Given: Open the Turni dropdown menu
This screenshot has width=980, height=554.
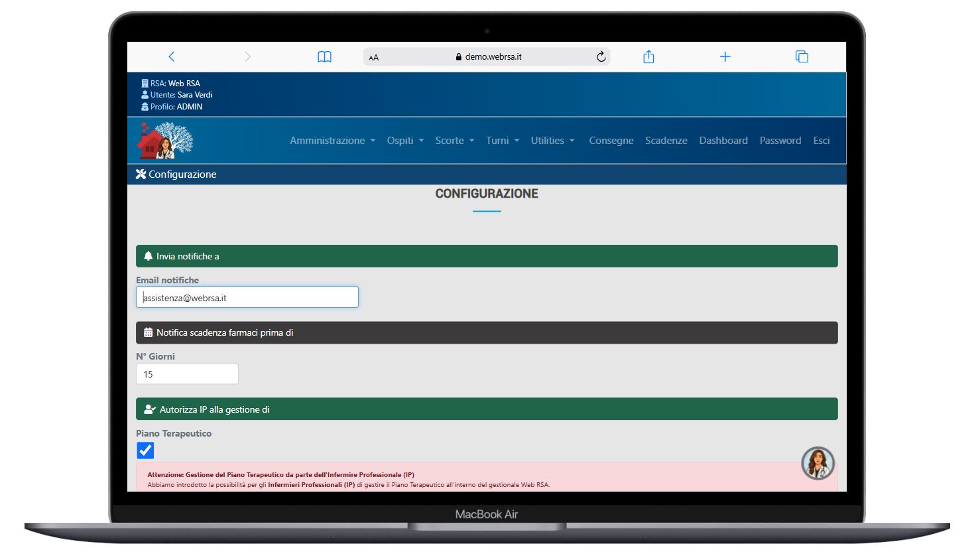Looking at the screenshot, I should pyautogui.click(x=502, y=141).
